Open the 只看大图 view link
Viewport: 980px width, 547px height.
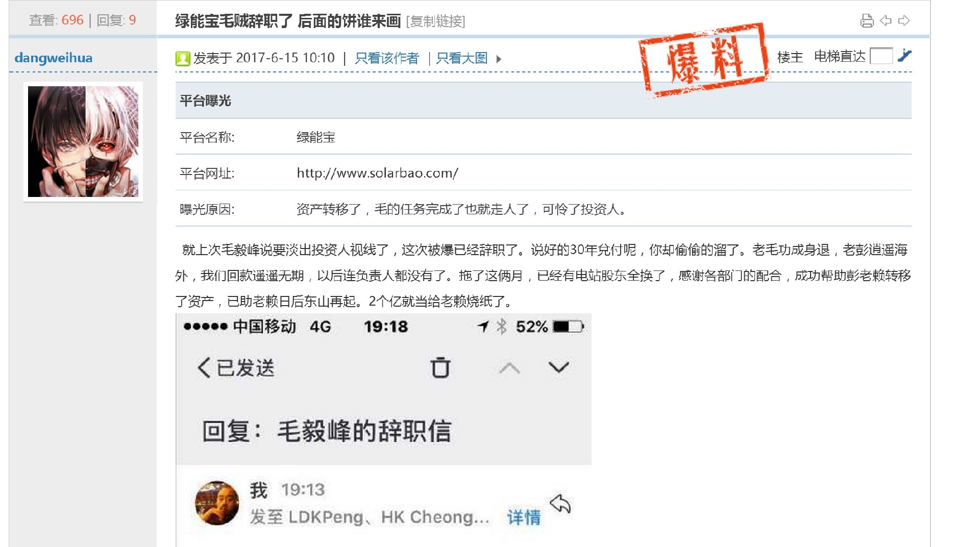(462, 58)
